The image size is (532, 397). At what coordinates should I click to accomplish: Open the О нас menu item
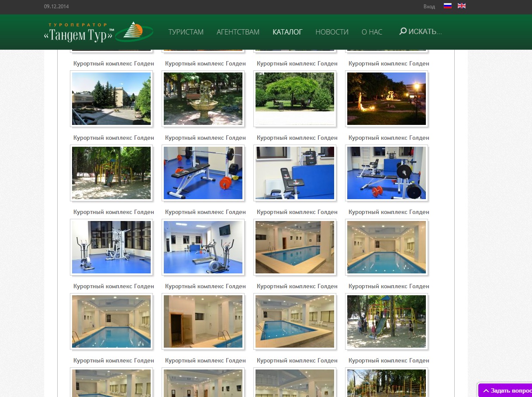(372, 32)
